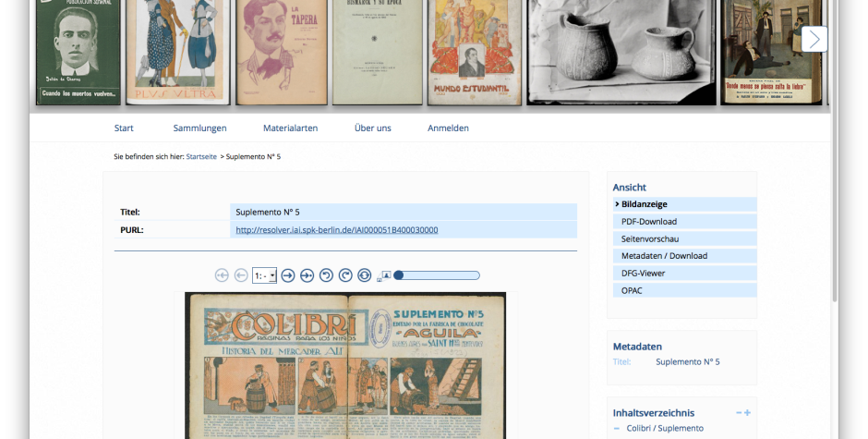868x439 pixels.
Task: Go to the next page arrow
Action: click(288, 275)
